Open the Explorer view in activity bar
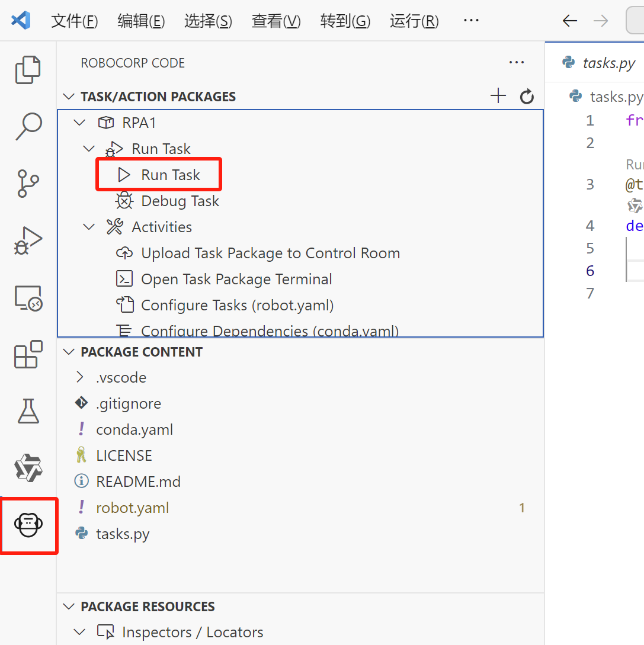The image size is (644, 645). (x=28, y=70)
